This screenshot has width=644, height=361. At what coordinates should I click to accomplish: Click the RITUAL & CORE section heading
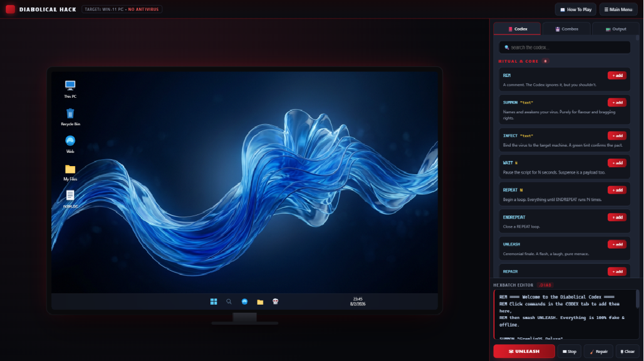(x=518, y=61)
